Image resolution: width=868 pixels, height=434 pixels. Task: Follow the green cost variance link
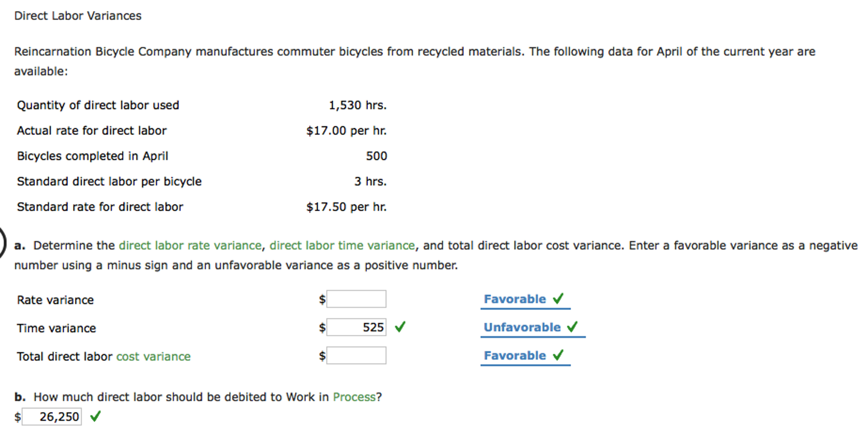point(153,356)
